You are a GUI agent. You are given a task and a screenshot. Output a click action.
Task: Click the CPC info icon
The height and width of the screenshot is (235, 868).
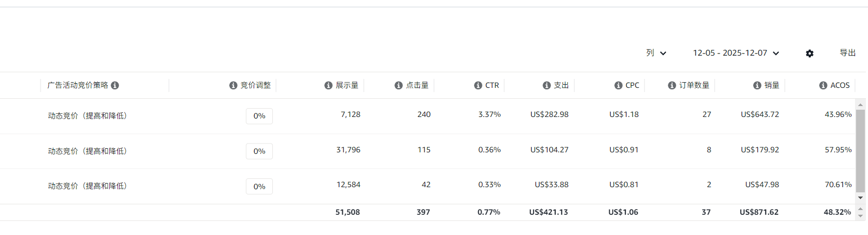[619, 85]
